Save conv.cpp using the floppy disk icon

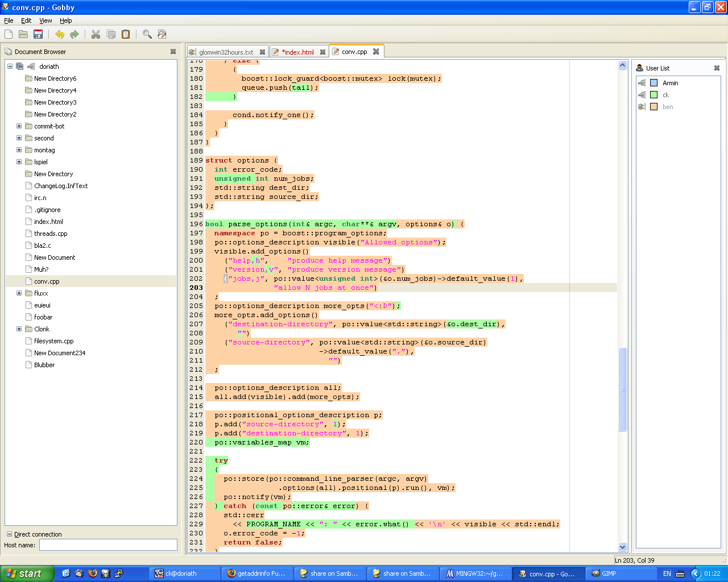click(x=38, y=34)
